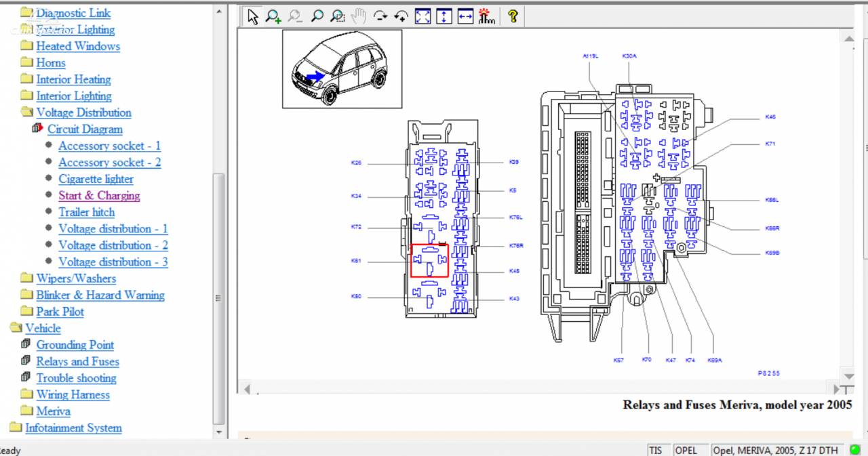Activate the zoom in magnifier tool
The height and width of the screenshot is (456, 868).
pos(273,17)
